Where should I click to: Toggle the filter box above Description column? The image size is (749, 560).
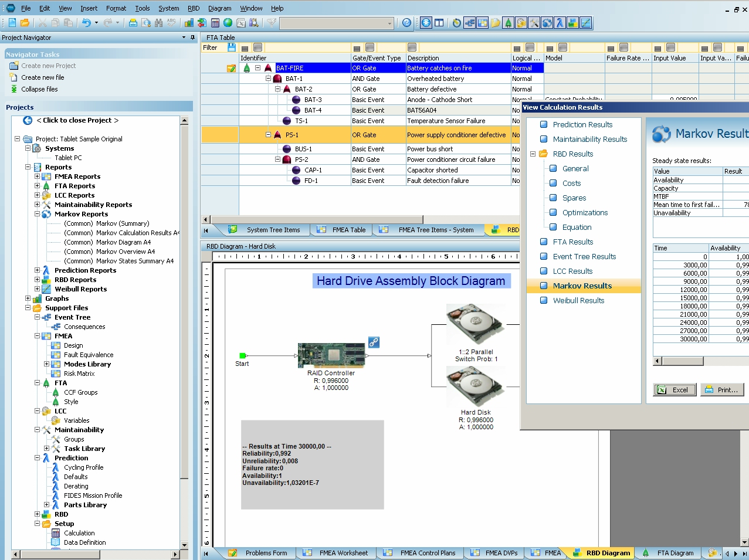click(412, 47)
